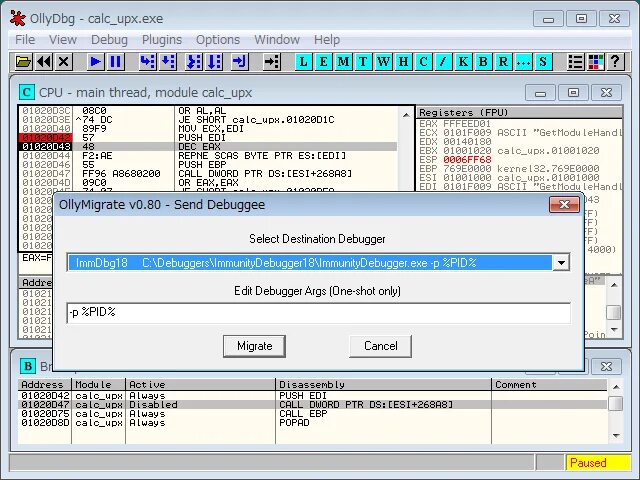The height and width of the screenshot is (480, 640).
Task: Open the Plugins menu
Action: [x=162, y=40]
